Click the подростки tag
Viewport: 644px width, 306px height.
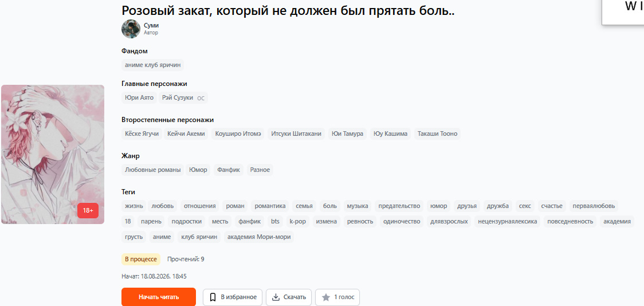tap(187, 221)
